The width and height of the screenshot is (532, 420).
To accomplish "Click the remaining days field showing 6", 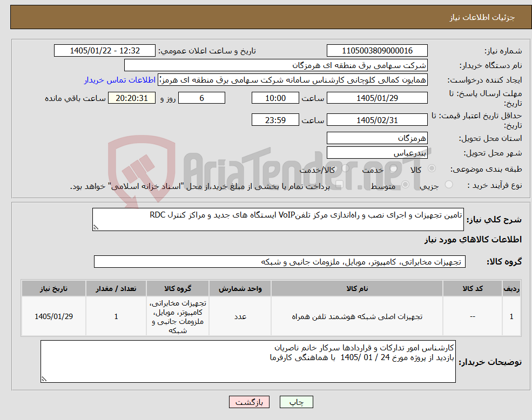I will click(x=201, y=98).
